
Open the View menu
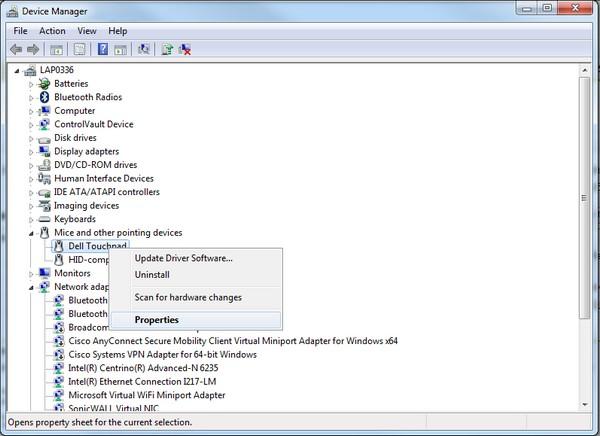point(87,31)
